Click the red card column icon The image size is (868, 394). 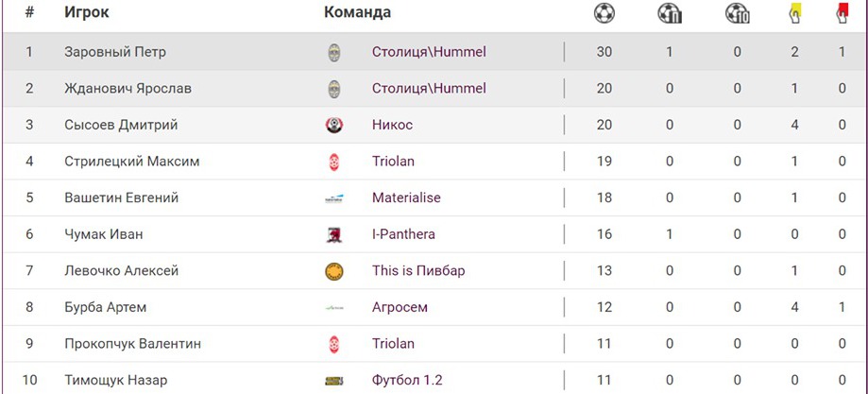click(842, 13)
